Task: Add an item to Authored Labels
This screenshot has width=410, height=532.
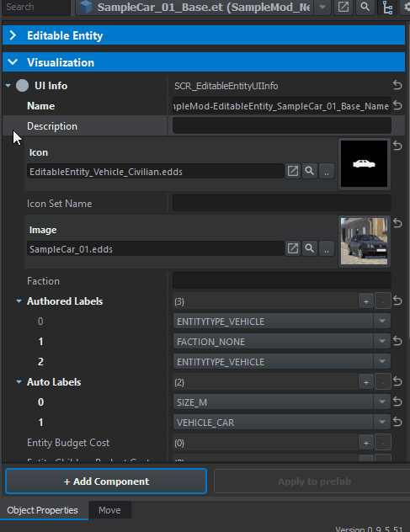Action: [x=366, y=301]
